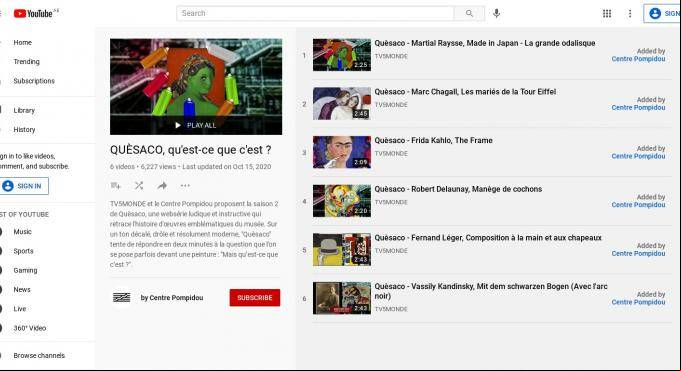681x371 pixels.
Task: Open Trending in the sidebar
Action: point(26,62)
